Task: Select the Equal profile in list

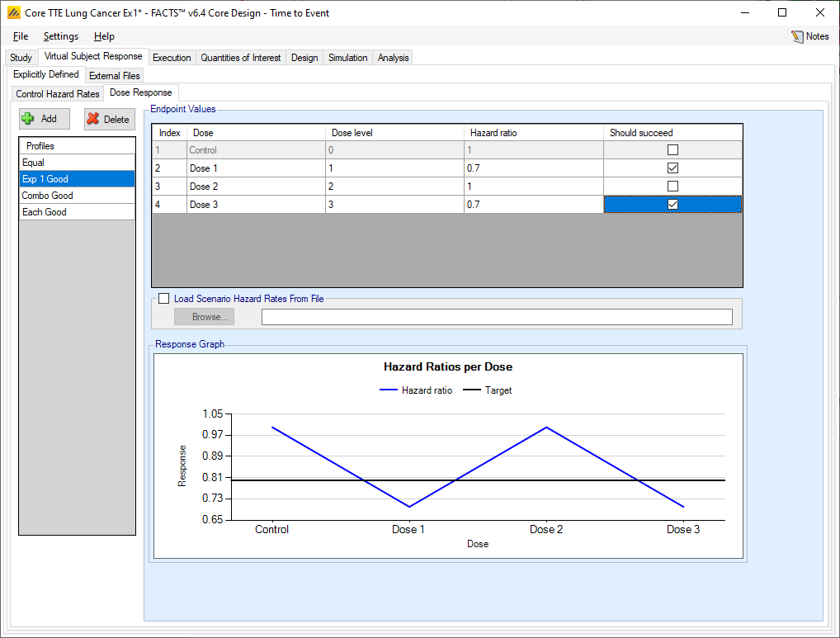Action: (x=34, y=163)
